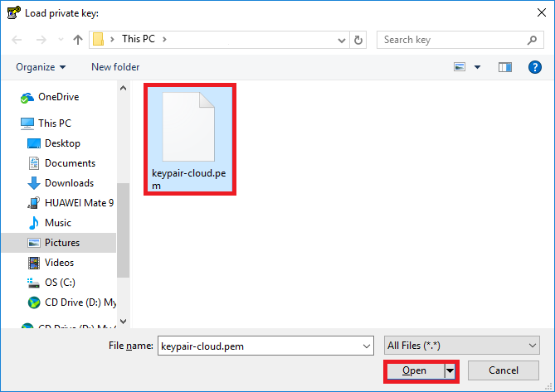Open the Help button
555x392 pixels.
pos(535,67)
